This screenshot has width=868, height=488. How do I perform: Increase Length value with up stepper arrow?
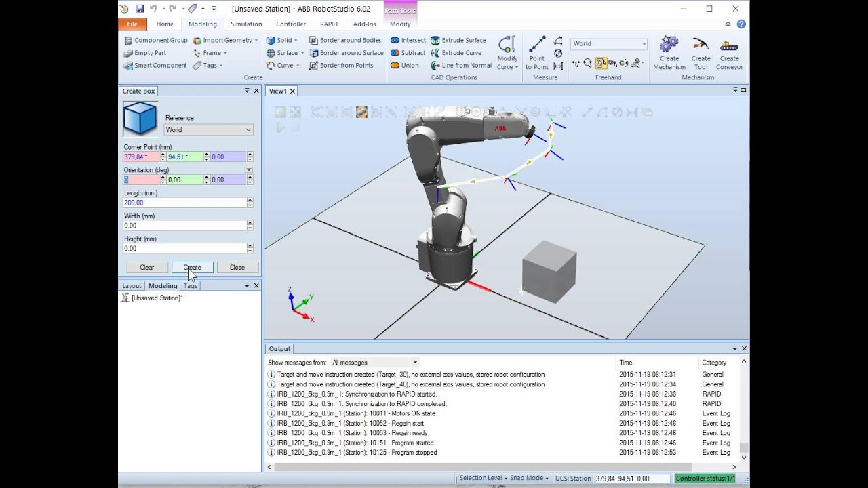tap(250, 200)
